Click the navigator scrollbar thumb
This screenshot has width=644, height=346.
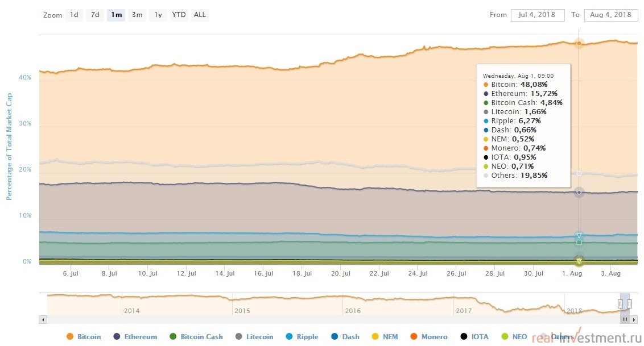(625, 319)
